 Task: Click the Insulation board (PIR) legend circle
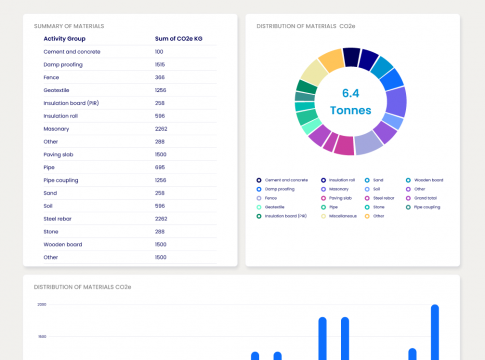(259, 216)
